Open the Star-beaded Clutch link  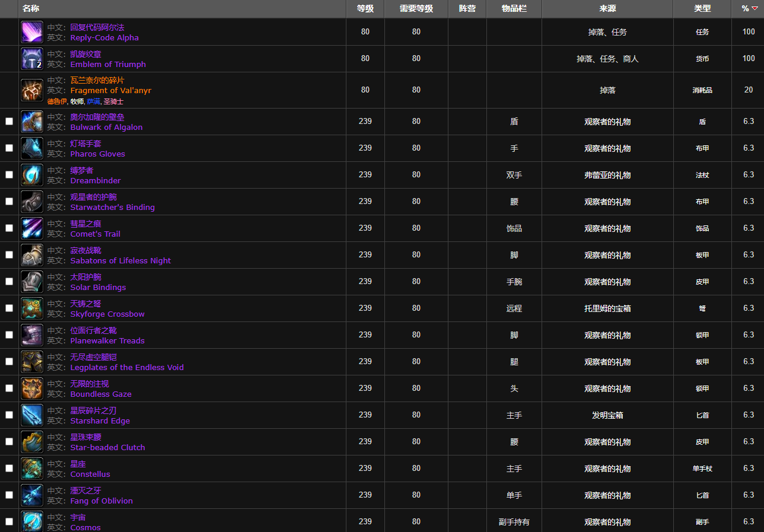pos(107,448)
